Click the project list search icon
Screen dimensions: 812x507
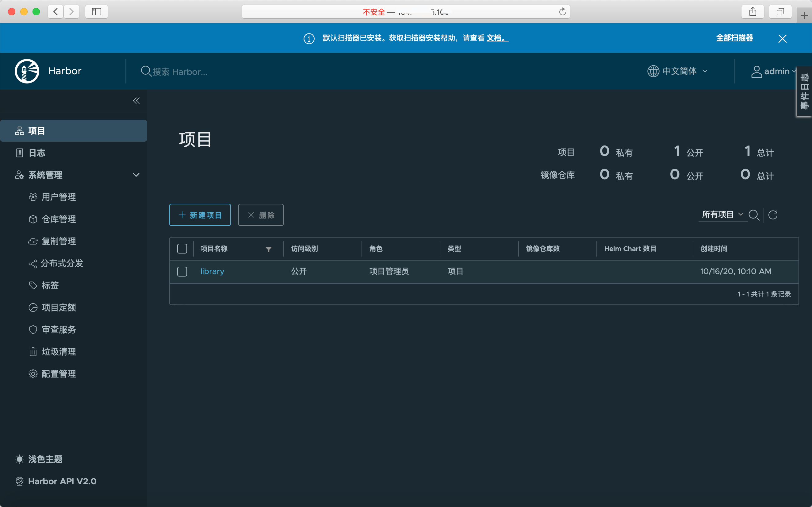point(754,215)
